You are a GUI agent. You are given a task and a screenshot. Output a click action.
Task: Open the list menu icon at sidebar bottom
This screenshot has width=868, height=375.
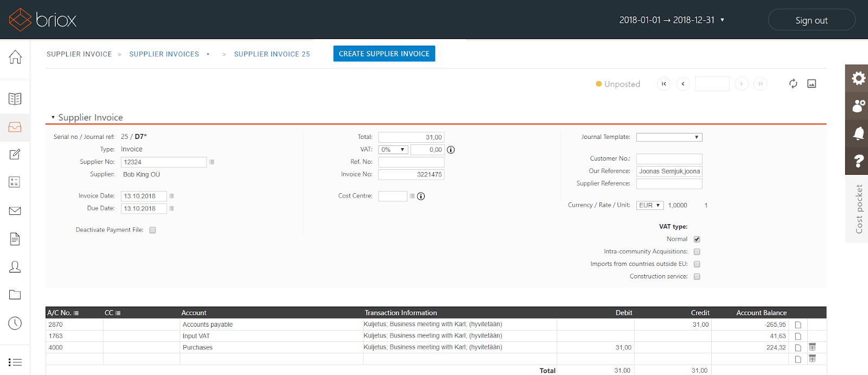tap(15, 362)
